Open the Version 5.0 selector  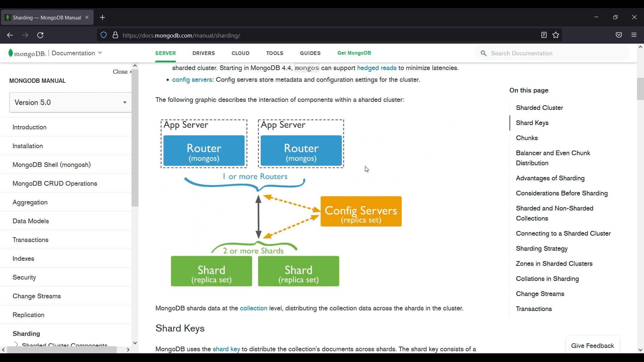pos(70,102)
